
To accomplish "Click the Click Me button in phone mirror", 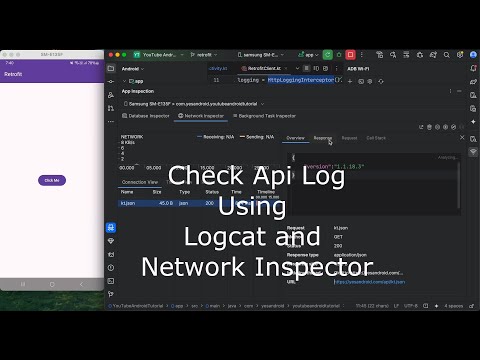I will 52,180.
